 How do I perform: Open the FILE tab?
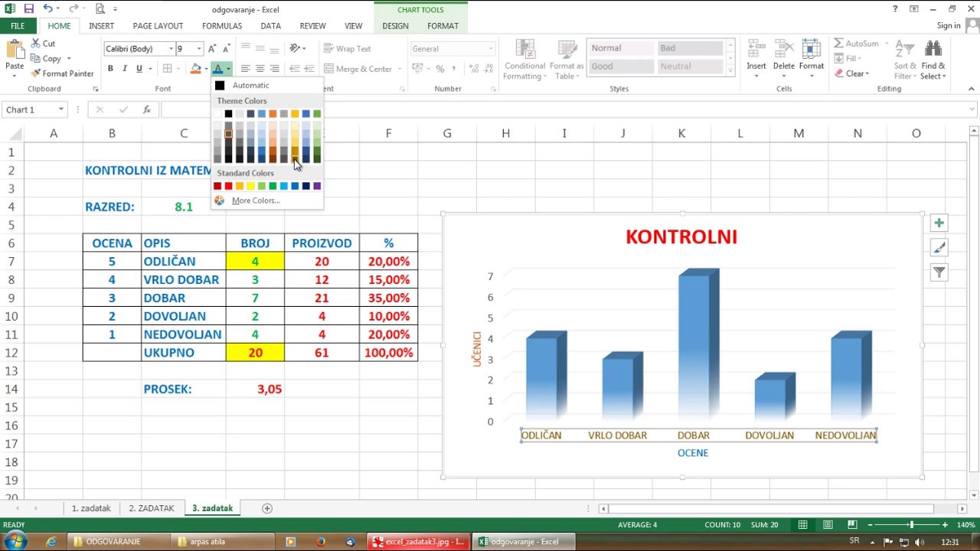[17, 26]
